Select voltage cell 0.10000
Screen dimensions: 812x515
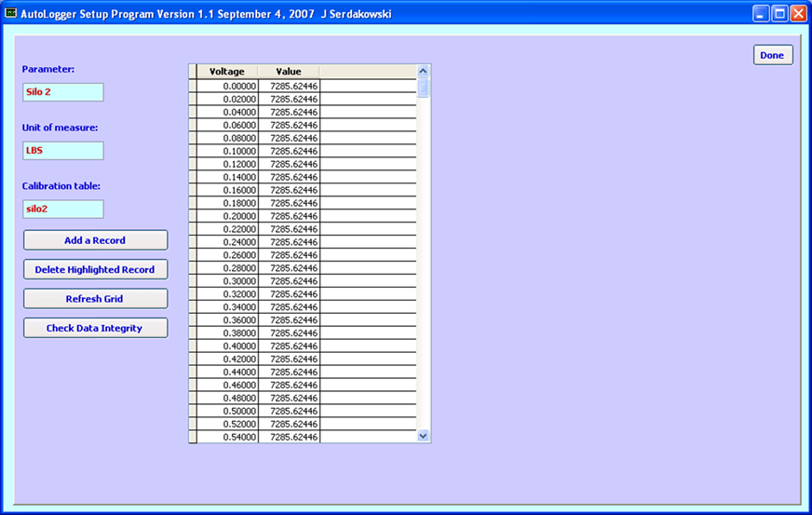227,151
